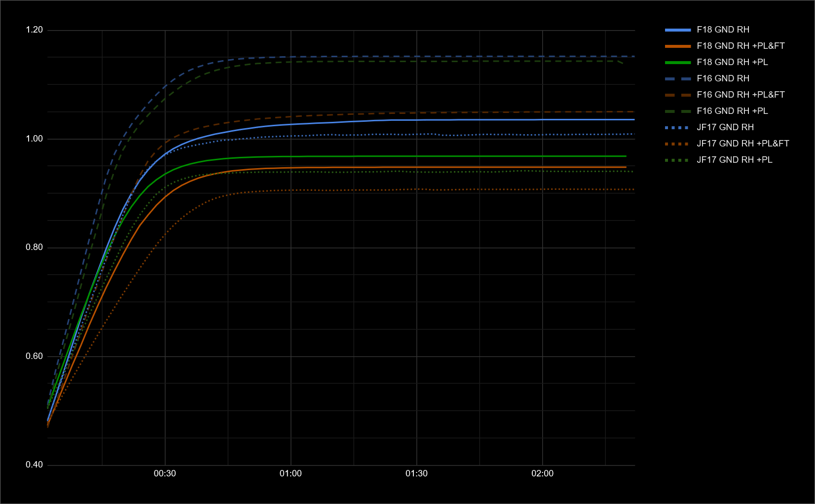Select the F16 GND RH +PL legend text
Image resolution: width=815 pixels, height=504 pixels.
tap(732, 111)
